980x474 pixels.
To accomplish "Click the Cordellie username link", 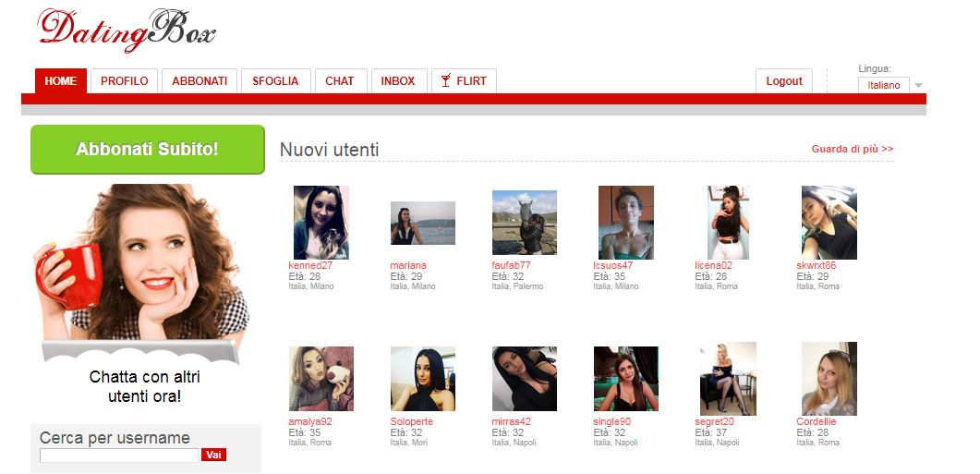I will tap(816, 421).
